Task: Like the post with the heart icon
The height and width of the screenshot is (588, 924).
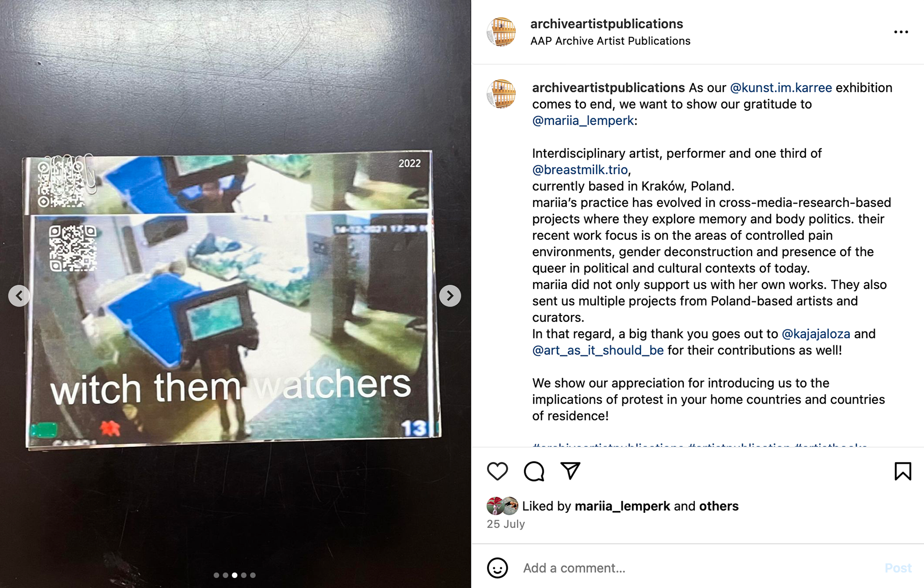Action: pyautogui.click(x=497, y=471)
